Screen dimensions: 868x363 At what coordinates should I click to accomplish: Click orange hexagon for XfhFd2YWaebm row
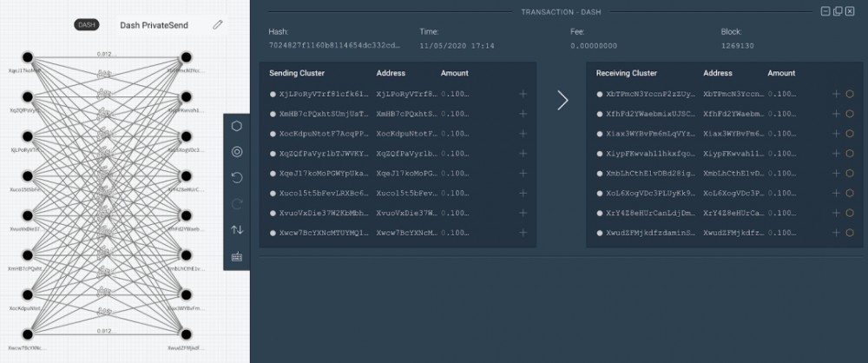850,114
